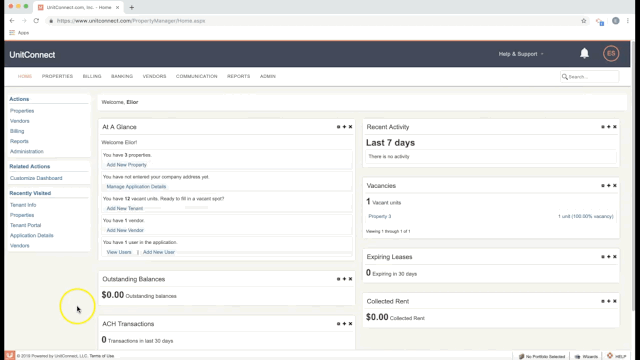This screenshot has height=360, width=640.
Task: Reload the page in the browser
Action: [36, 21]
